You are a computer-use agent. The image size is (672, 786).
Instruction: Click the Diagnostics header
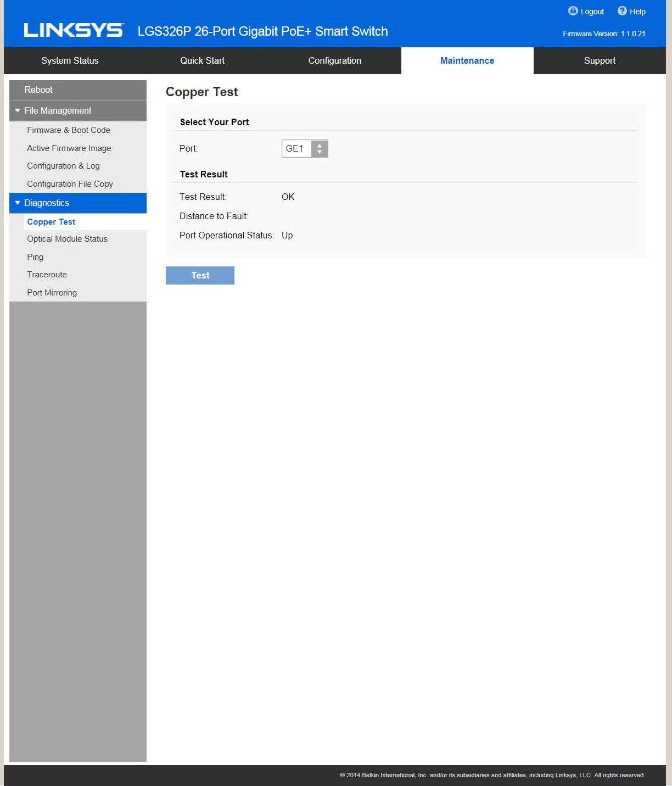pyautogui.click(x=78, y=203)
